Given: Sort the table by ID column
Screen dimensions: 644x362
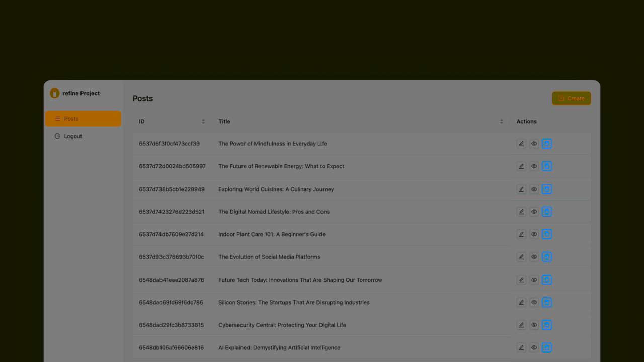Looking at the screenshot, I should pos(203,121).
